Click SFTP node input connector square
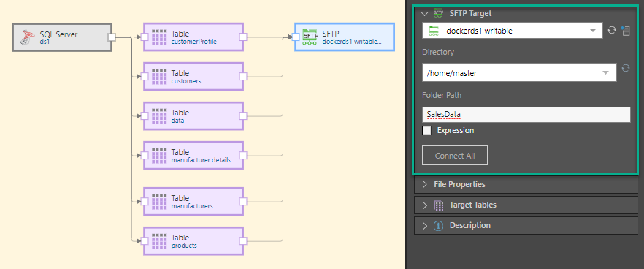 pyautogui.click(x=296, y=37)
